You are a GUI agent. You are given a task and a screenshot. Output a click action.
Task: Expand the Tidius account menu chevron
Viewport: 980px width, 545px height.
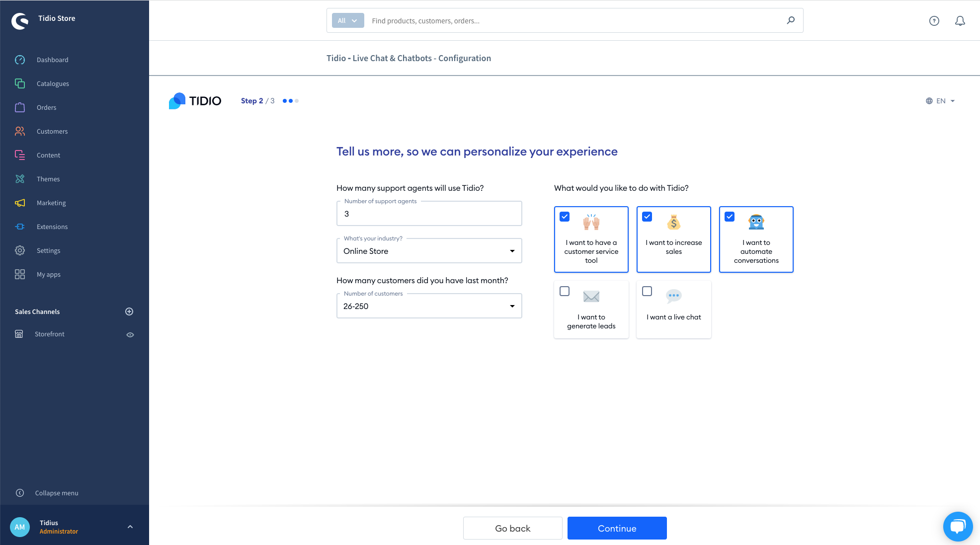point(130,527)
